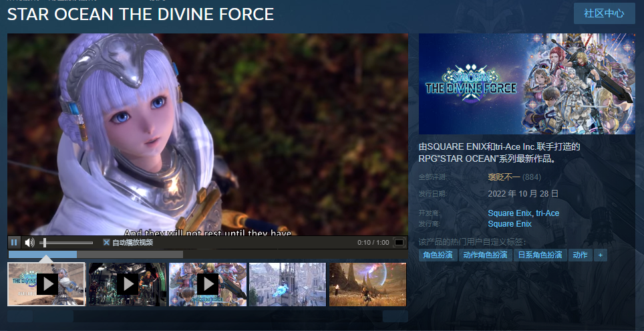The height and width of the screenshot is (331, 644).
Task: Click the game header capsule image
Action: click(526, 84)
